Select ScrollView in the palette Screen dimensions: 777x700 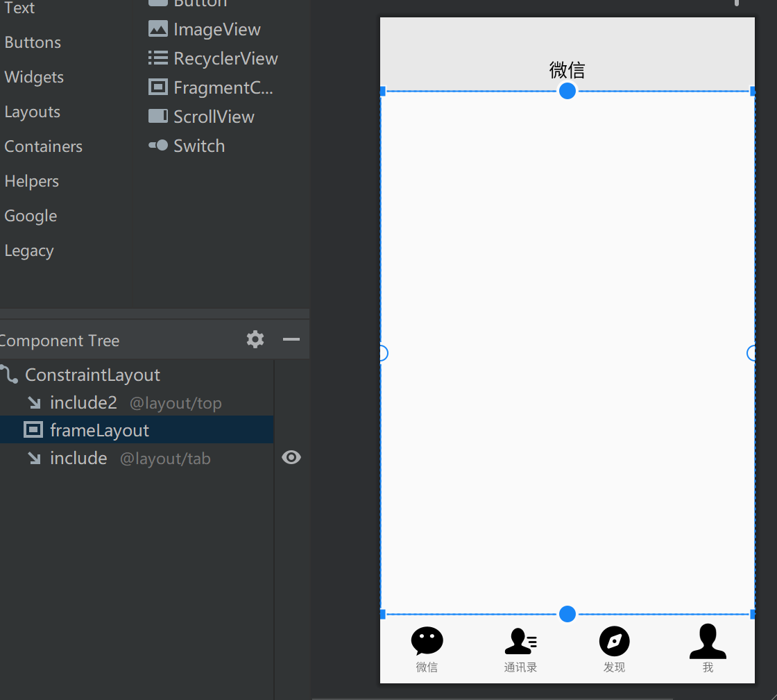click(x=201, y=117)
